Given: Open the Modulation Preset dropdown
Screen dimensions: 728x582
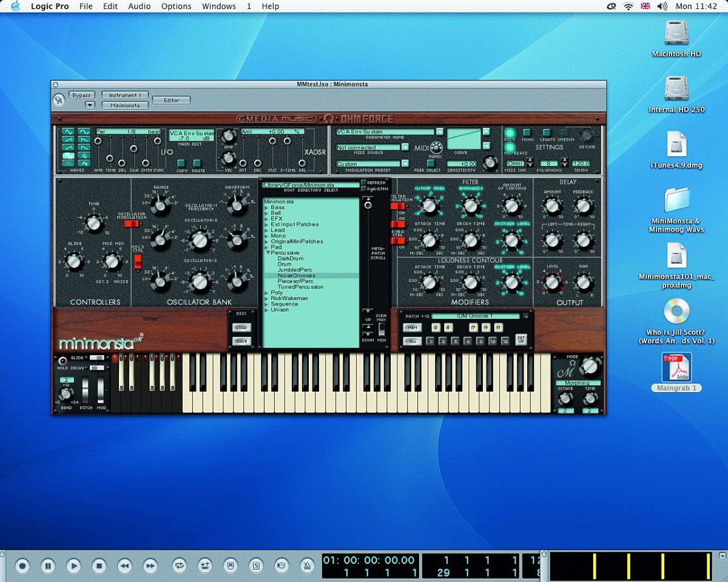Looking at the screenshot, I should pos(405,164).
